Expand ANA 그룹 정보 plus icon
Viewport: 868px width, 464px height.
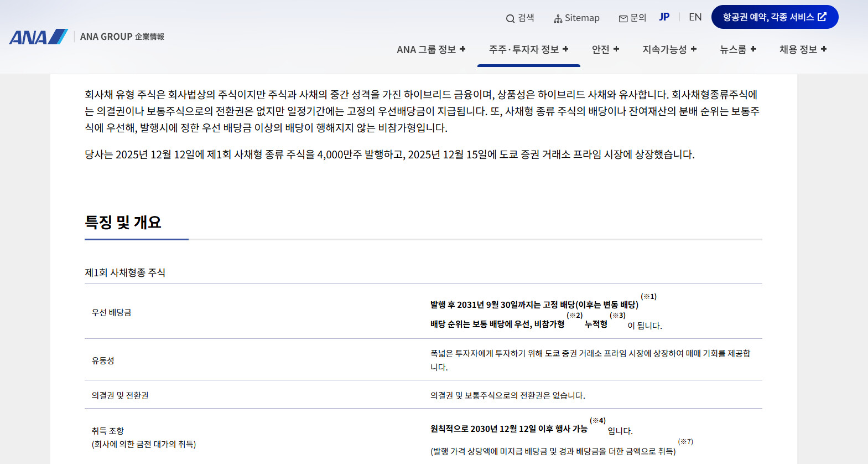point(462,49)
